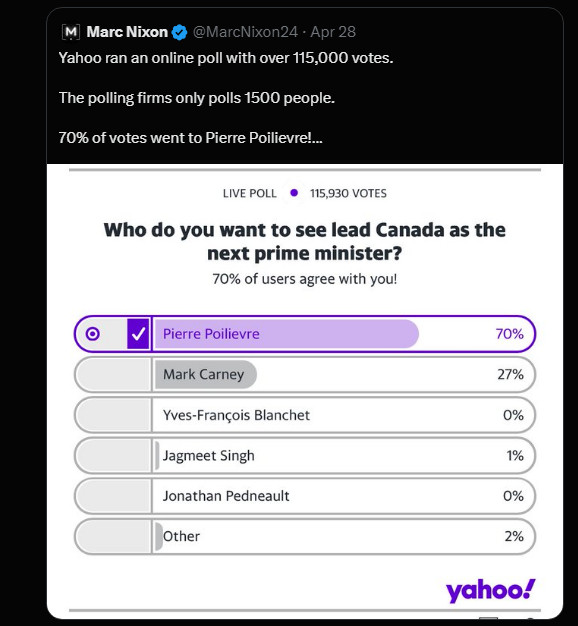
Task: Click the poll question heading
Action: pyautogui.click(x=305, y=242)
